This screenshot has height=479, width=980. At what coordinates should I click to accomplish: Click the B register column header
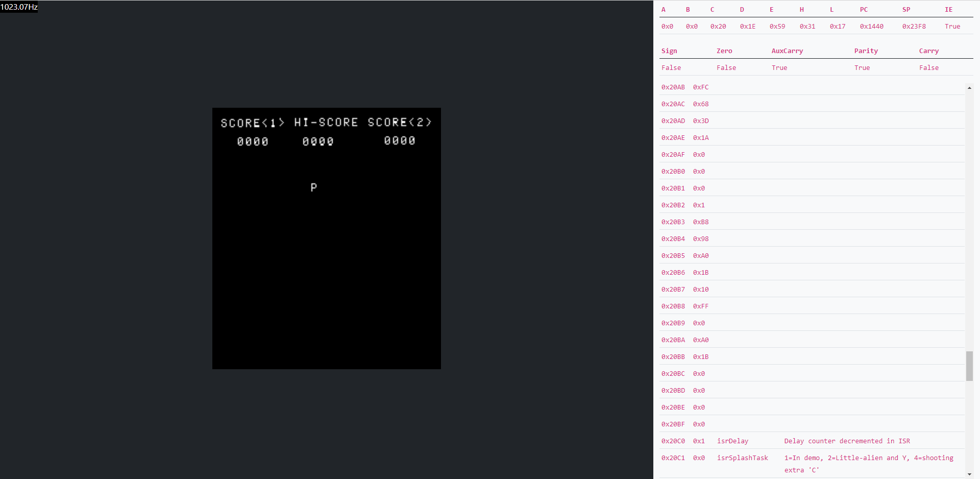[x=688, y=10]
